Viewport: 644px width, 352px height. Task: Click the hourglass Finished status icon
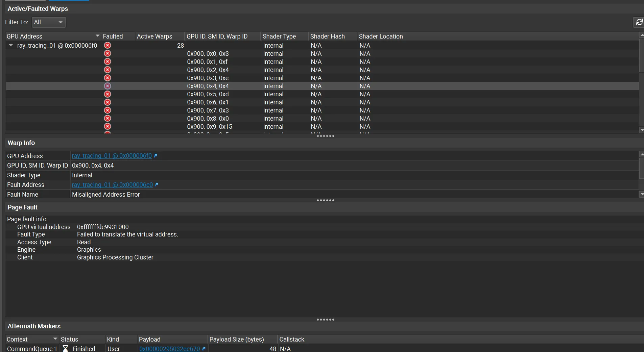point(66,349)
